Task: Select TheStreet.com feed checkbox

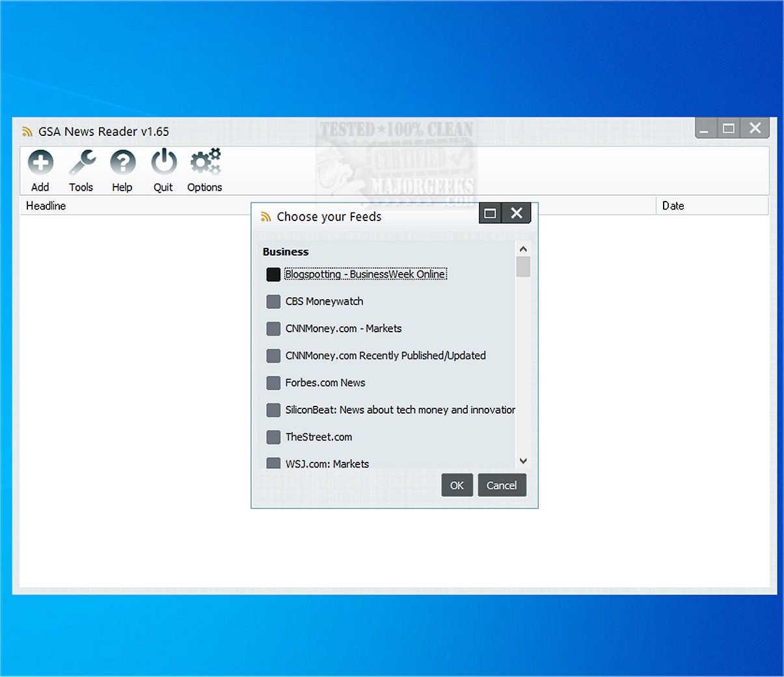Action: coord(273,437)
